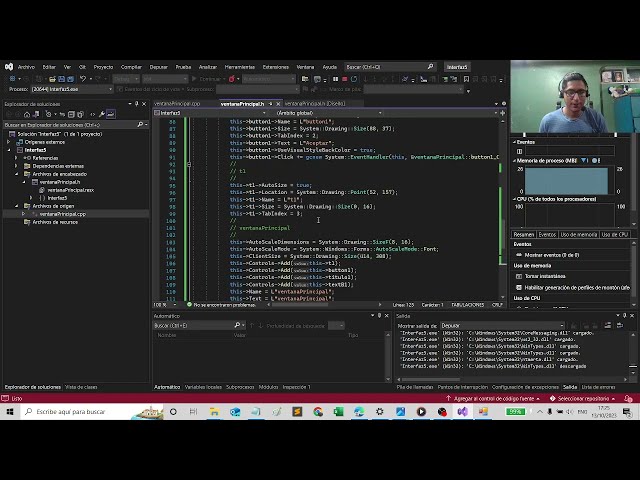Viewport: 640px width, 480px height.
Task: Switch to Vista de clases tab
Action: click(81, 387)
